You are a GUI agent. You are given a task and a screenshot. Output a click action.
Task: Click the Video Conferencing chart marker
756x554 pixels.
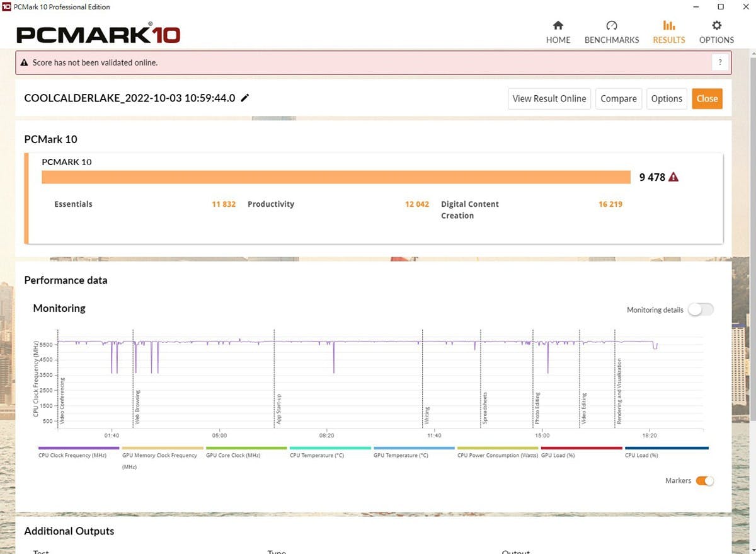point(62,400)
